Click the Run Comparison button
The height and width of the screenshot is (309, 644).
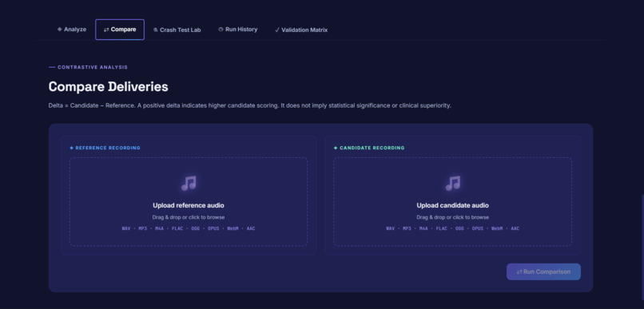click(543, 271)
